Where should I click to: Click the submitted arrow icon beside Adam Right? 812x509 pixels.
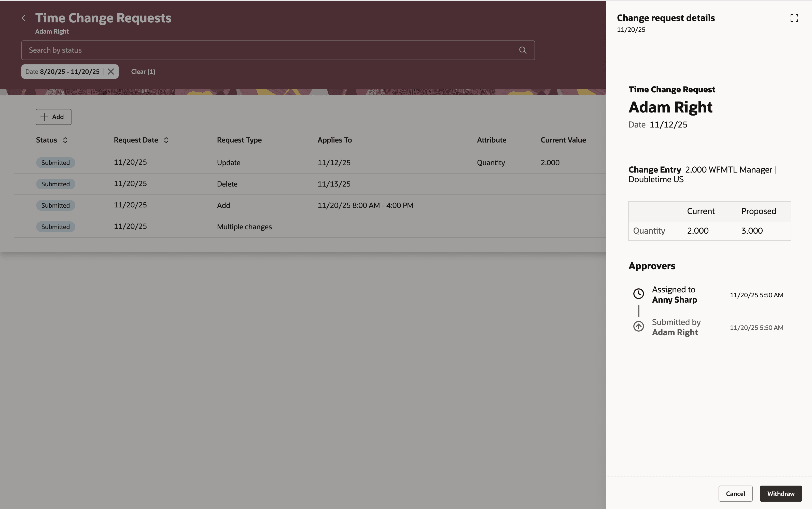pos(638,326)
